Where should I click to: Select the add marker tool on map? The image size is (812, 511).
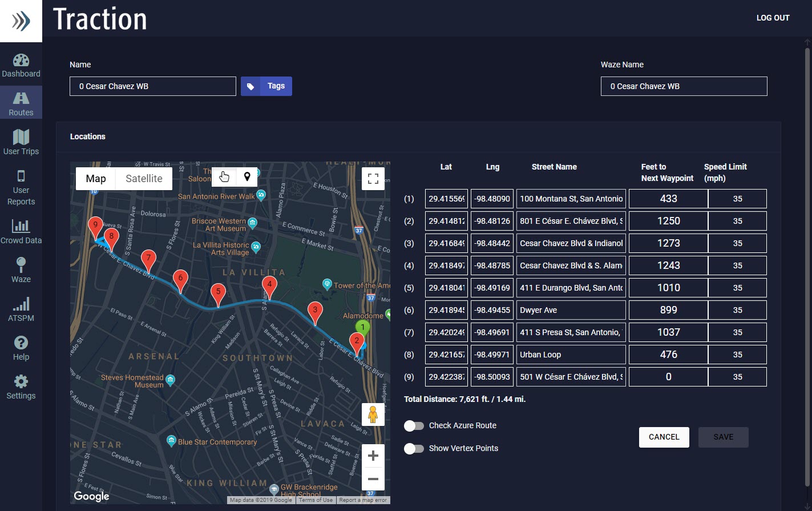(247, 177)
